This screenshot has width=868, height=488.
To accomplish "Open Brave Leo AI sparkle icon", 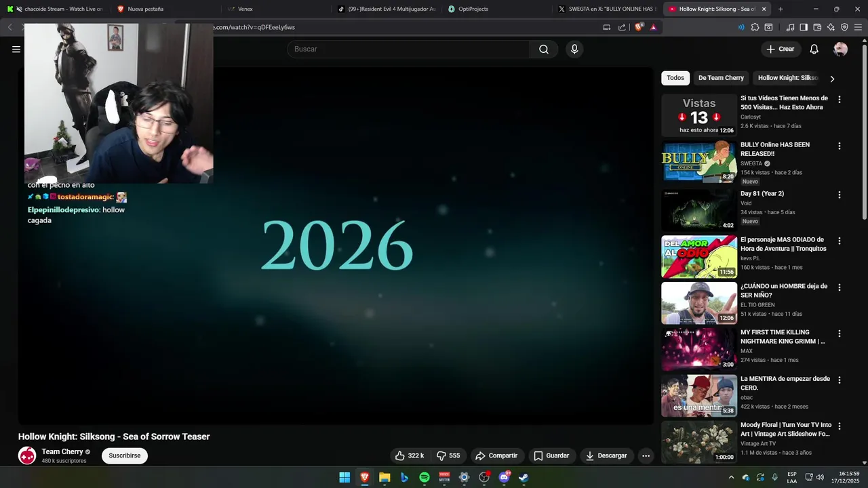I will tap(831, 27).
